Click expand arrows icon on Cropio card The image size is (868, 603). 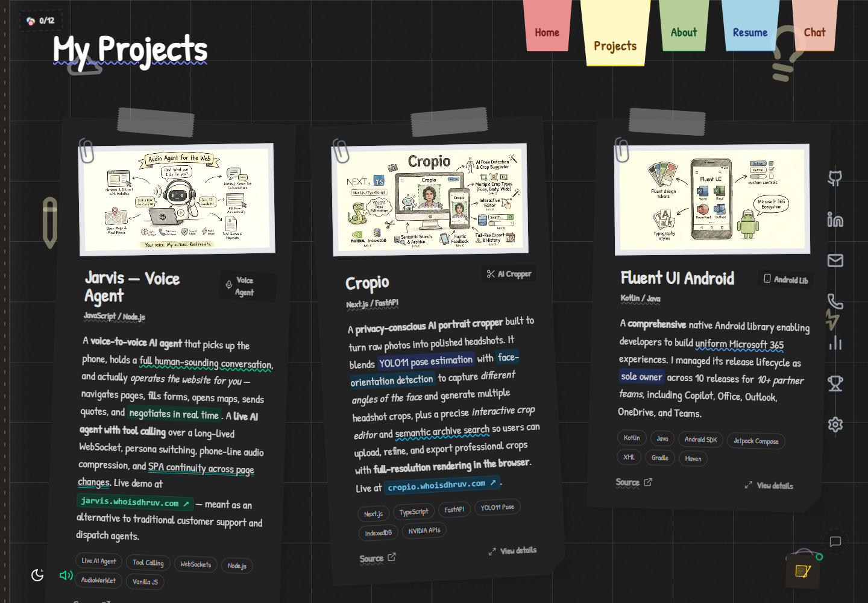[492, 552]
